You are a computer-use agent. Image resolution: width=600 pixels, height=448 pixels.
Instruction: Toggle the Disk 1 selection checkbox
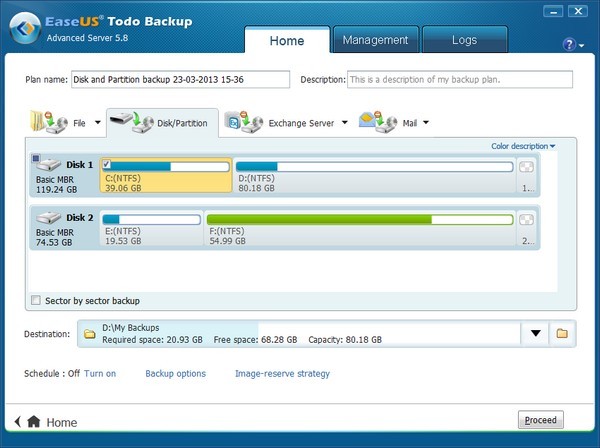(37, 159)
